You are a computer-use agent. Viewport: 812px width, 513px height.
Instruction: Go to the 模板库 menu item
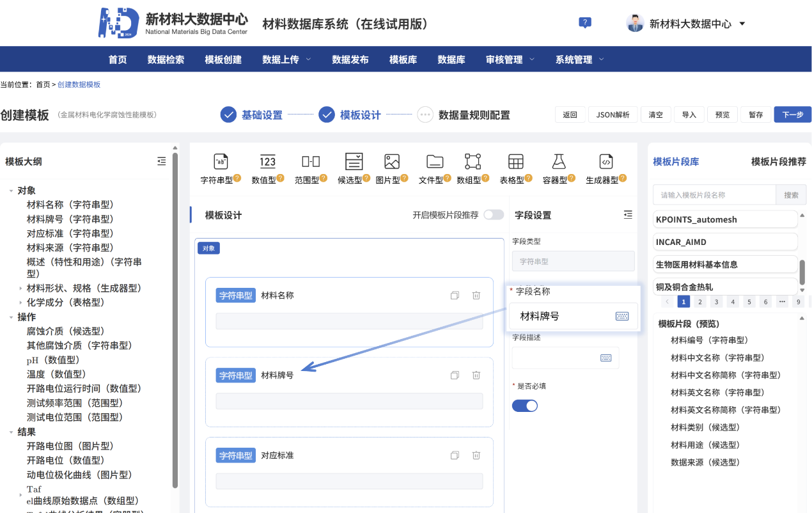coord(403,59)
